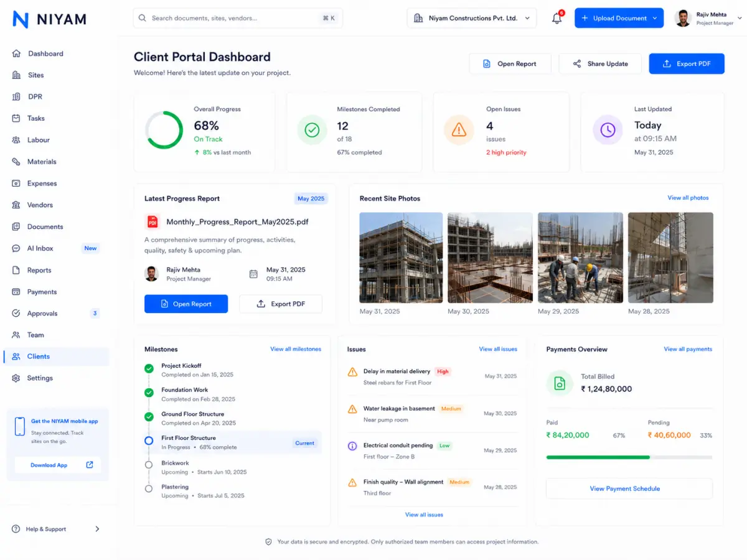This screenshot has width=747, height=560.
Task: Click the Project Kickoff completed checkmark
Action: coord(149,368)
